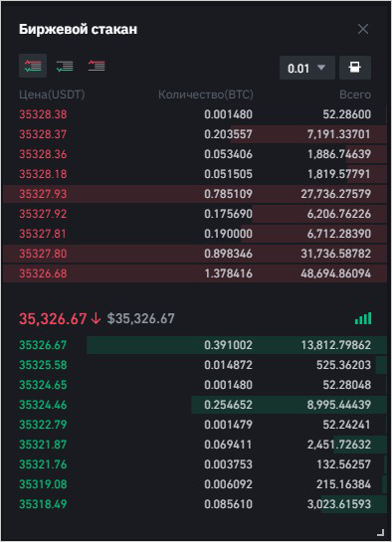Click the Всего column header
Screen dimensions: 392x542
(355, 94)
